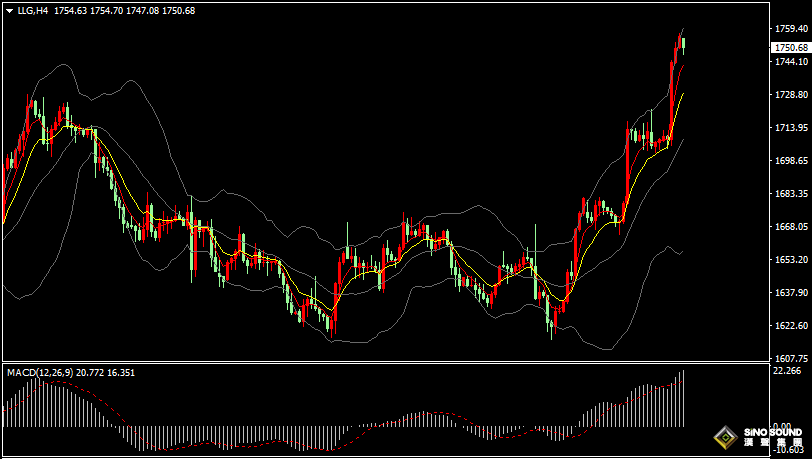Click the Sino Sound diamond logo
This screenshot has width=812, height=459.
tap(724, 437)
